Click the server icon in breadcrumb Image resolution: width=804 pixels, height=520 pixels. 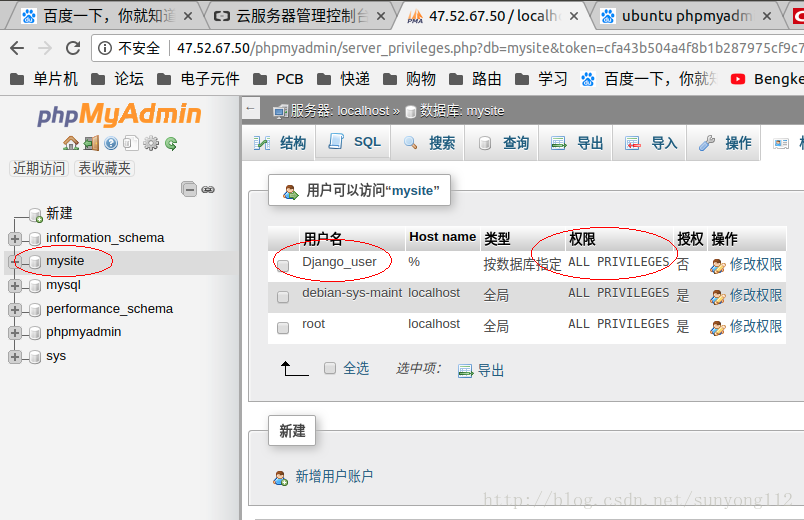click(x=280, y=111)
